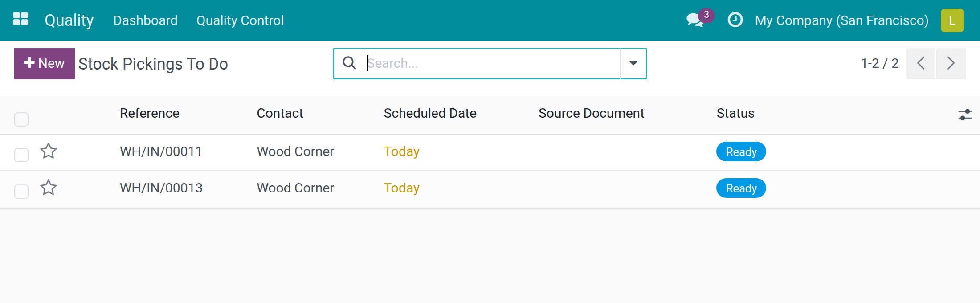Open the optional columns settings icon
This screenshot has height=303, width=980.
tap(965, 115)
